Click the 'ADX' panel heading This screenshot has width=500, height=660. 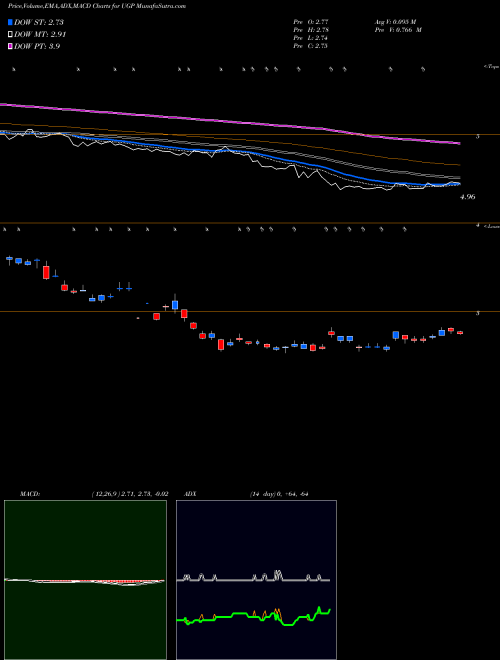190,494
